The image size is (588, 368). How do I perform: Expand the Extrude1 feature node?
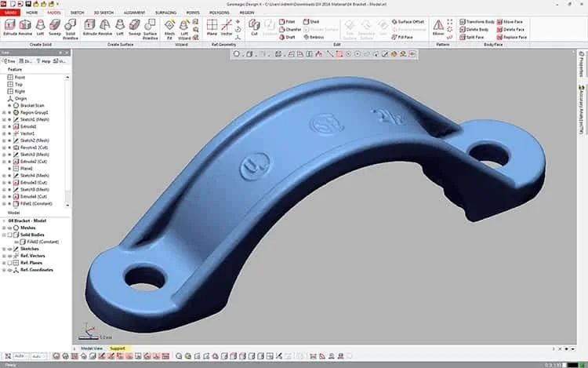4,126
